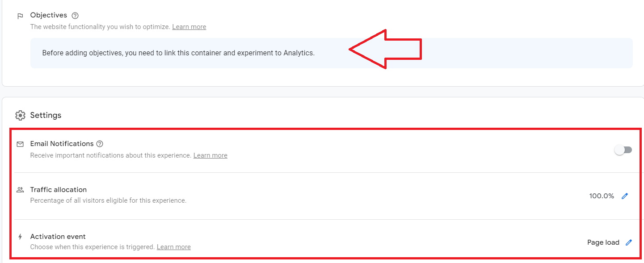
Task: Select the Activation event row title
Action: click(58, 237)
